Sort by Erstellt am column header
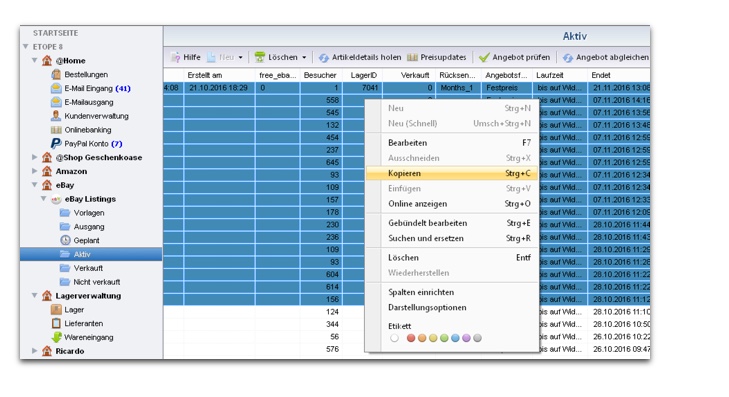The height and width of the screenshot is (397, 729). [219, 75]
